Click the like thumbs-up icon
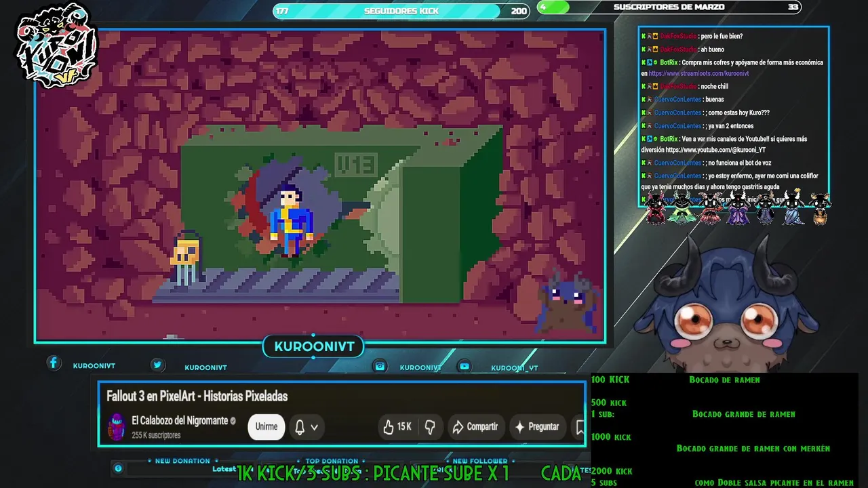Screen dimensions: 868x488 click(389, 427)
